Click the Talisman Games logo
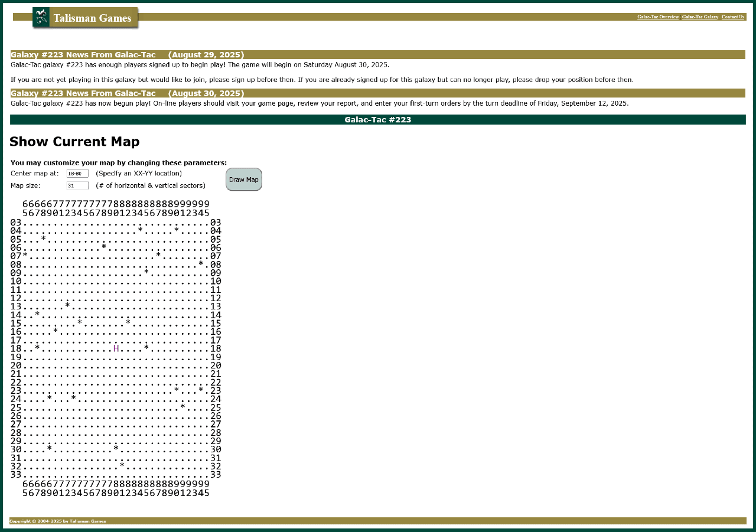Image resolution: width=756 pixels, height=532 pixels. tap(86, 18)
